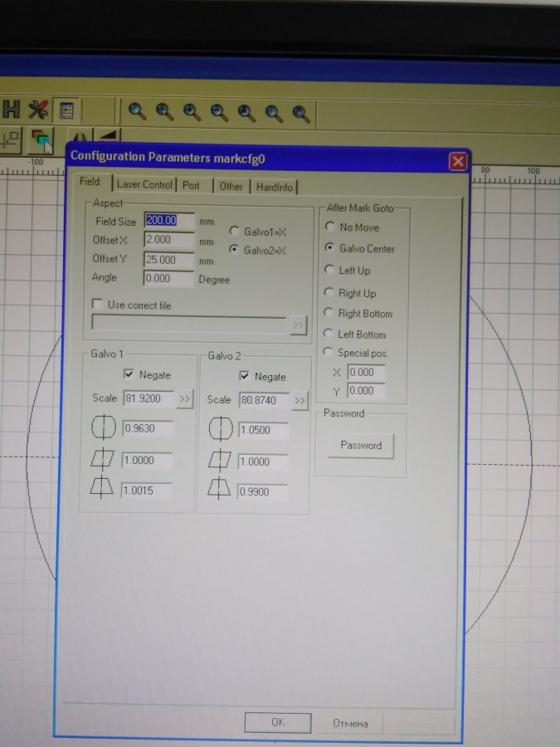Open the correct file browse >> button

(x=298, y=325)
